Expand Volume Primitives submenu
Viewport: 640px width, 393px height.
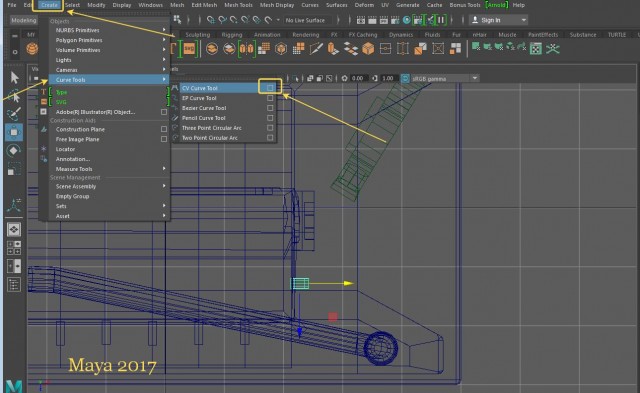pos(108,50)
